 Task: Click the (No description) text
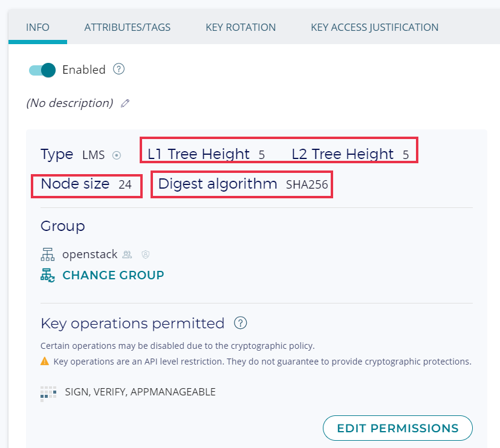[x=70, y=103]
